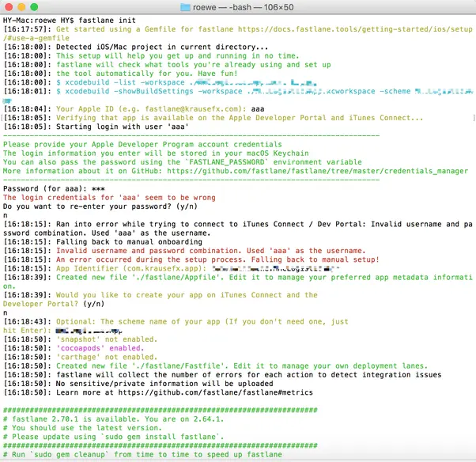Click the 'fastlane init' command text
The height and width of the screenshot is (462, 476).
click(x=108, y=21)
